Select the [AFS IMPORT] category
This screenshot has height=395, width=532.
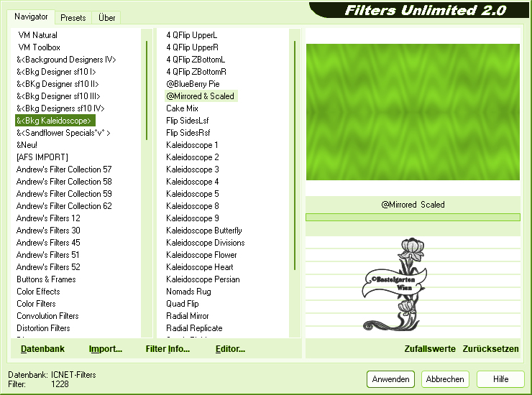[x=42, y=157]
